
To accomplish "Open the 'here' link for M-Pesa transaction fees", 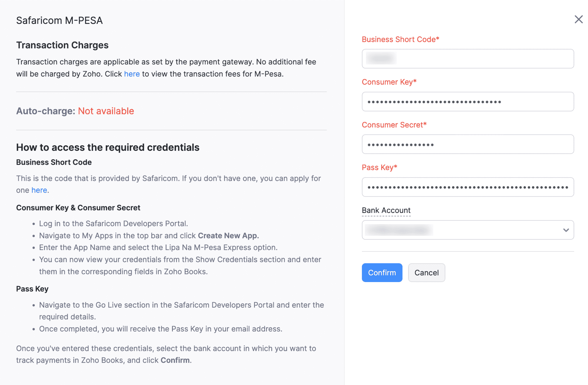I will tap(132, 74).
